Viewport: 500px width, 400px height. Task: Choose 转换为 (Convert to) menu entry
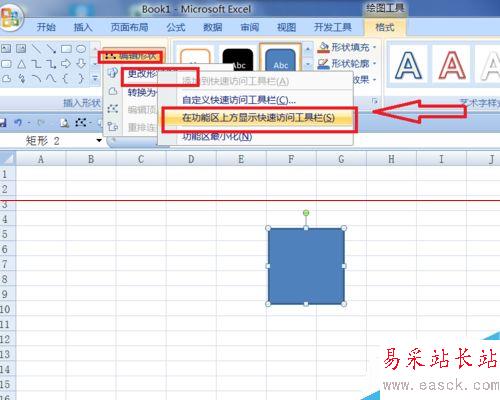click(x=142, y=92)
